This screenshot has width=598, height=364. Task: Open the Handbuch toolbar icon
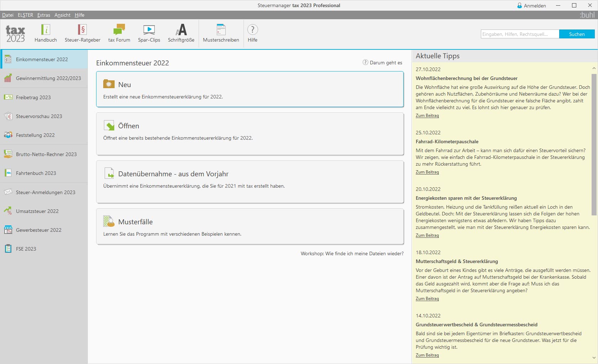coord(46,30)
